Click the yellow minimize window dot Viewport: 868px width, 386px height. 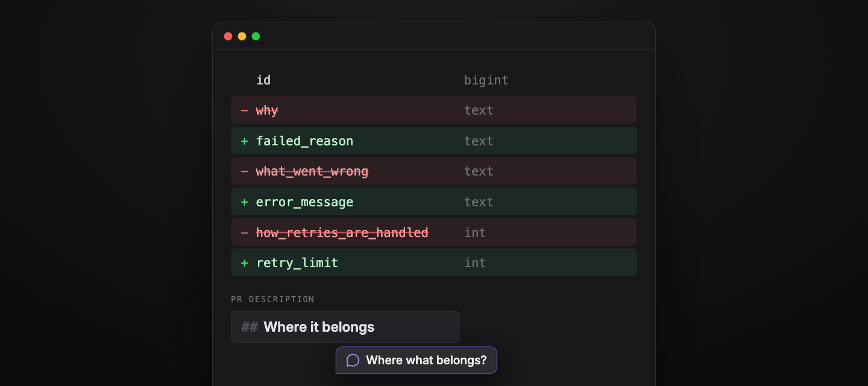(242, 36)
